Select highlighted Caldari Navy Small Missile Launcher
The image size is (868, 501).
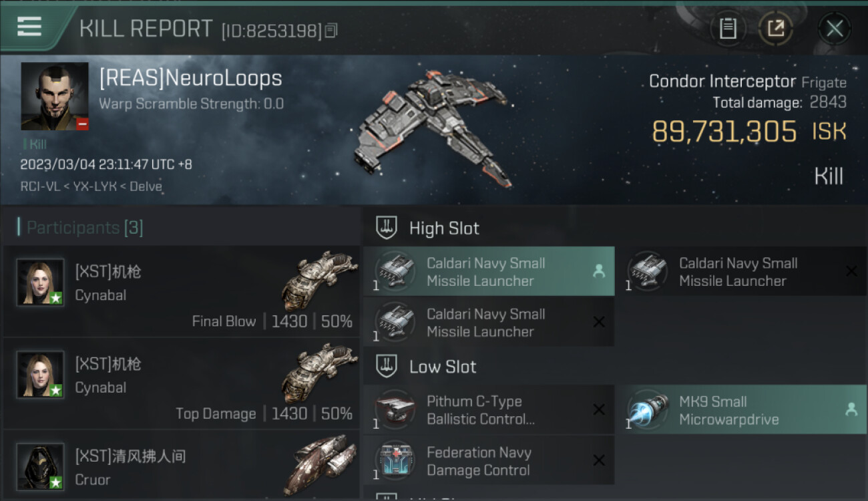click(x=489, y=271)
